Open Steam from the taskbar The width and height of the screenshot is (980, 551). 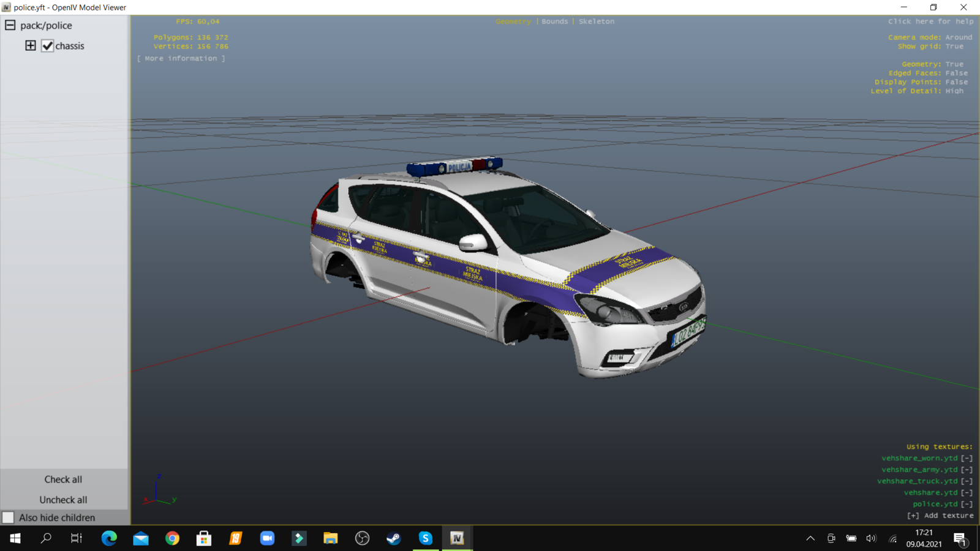(393, 538)
